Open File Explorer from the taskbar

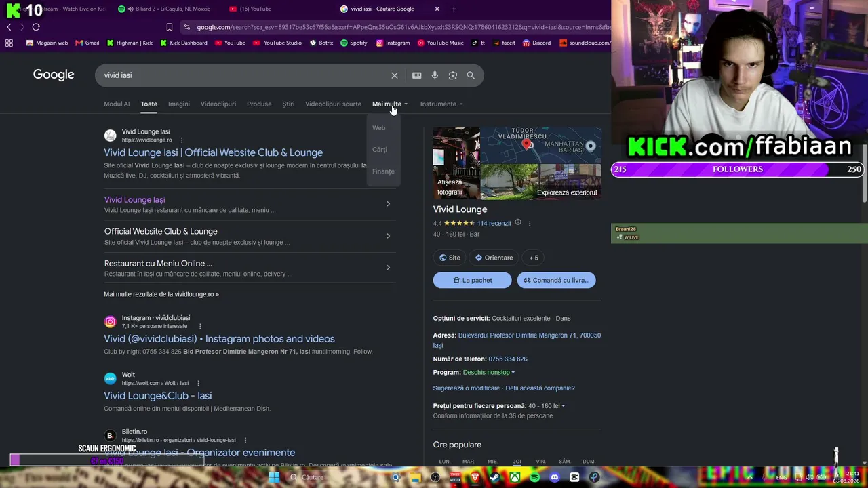point(416,477)
